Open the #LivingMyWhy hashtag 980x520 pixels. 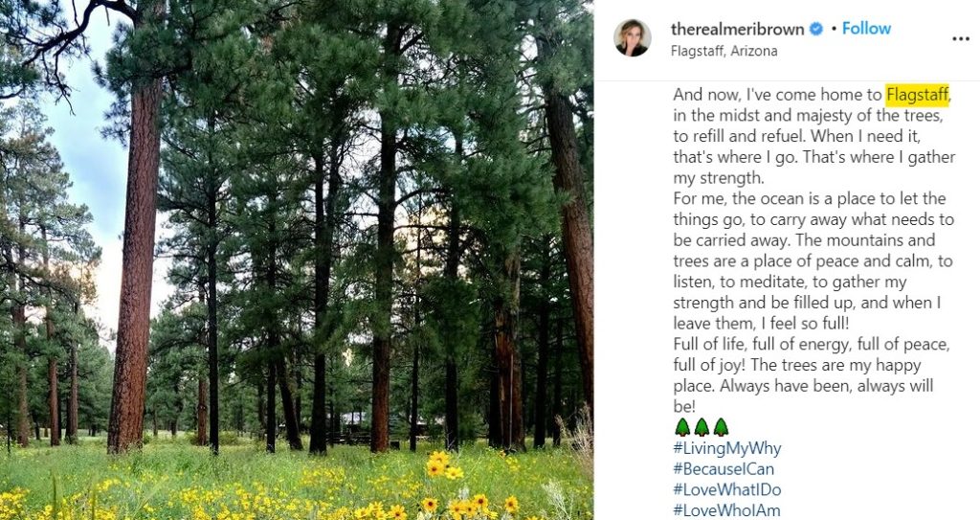[726, 448]
